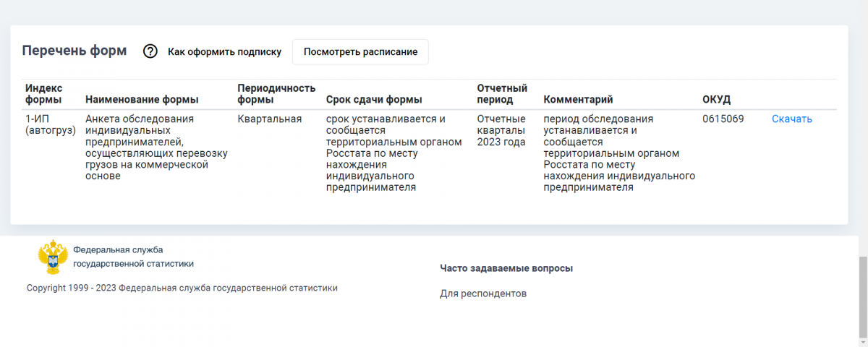Click the "Часто задаваемые вопросы" heading
Viewport: 868px width, 347px height.
click(506, 268)
